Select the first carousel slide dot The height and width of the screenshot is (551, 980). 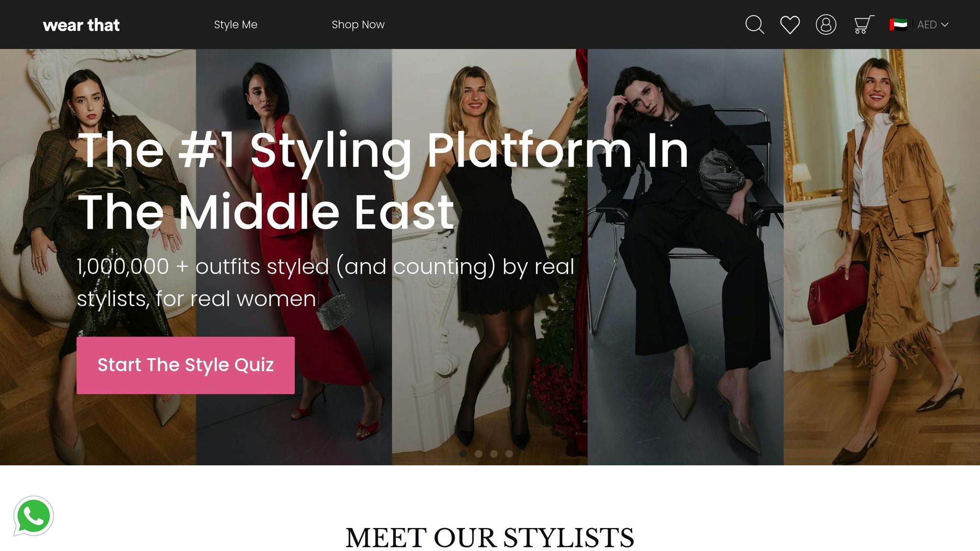pyautogui.click(x=463, y=453)
